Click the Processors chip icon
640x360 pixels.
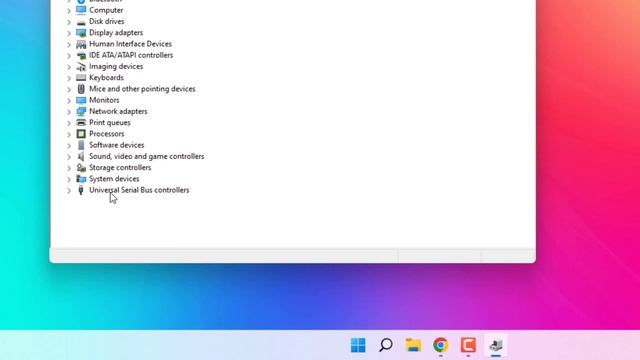[81, 133]
